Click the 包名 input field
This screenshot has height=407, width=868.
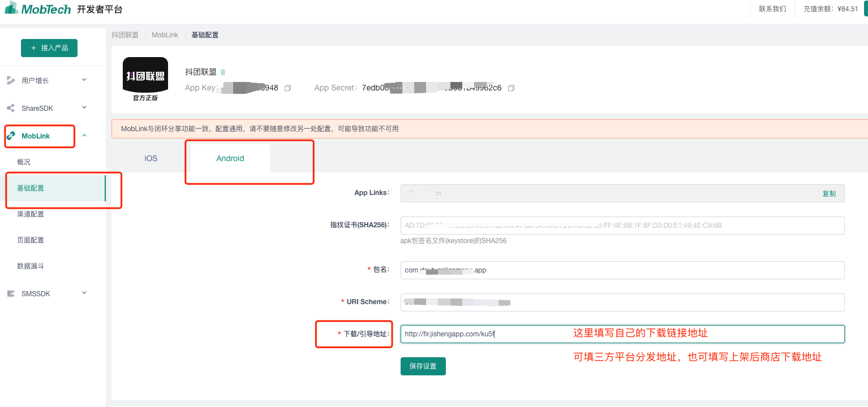pyautogui.click(x=622, y=270)
